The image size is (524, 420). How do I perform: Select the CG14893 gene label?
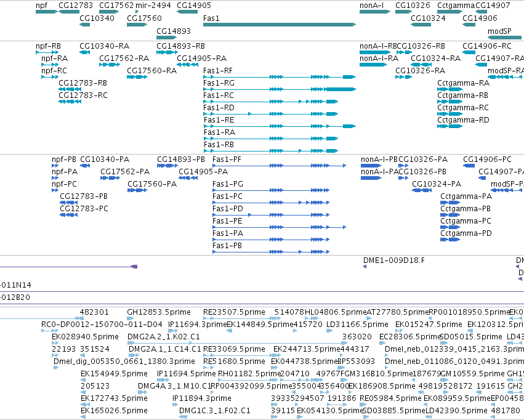pyautogui.click(x=174, y=31)
